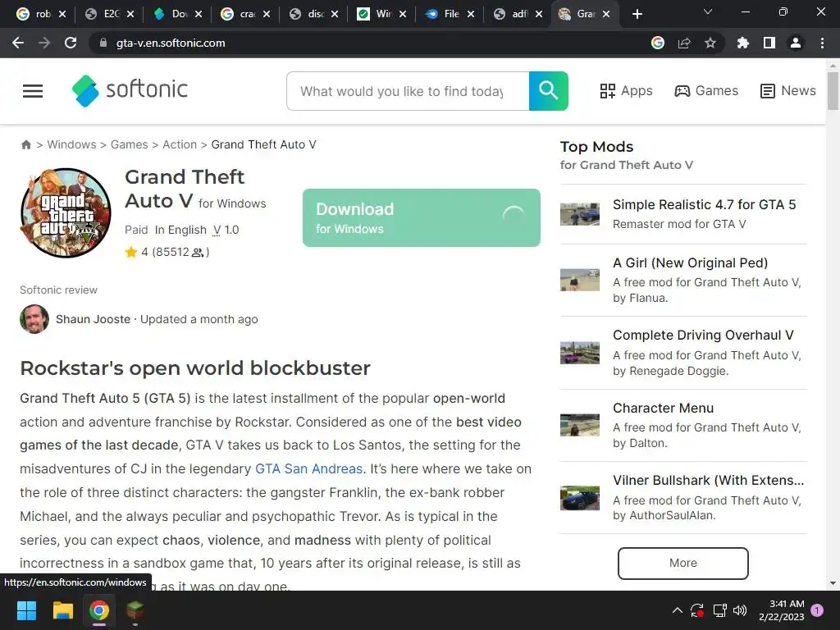Open Simple Realistic 4.7 for GTA 5
The height and width of the screenshot is (630, 840).
click(704, 204)
